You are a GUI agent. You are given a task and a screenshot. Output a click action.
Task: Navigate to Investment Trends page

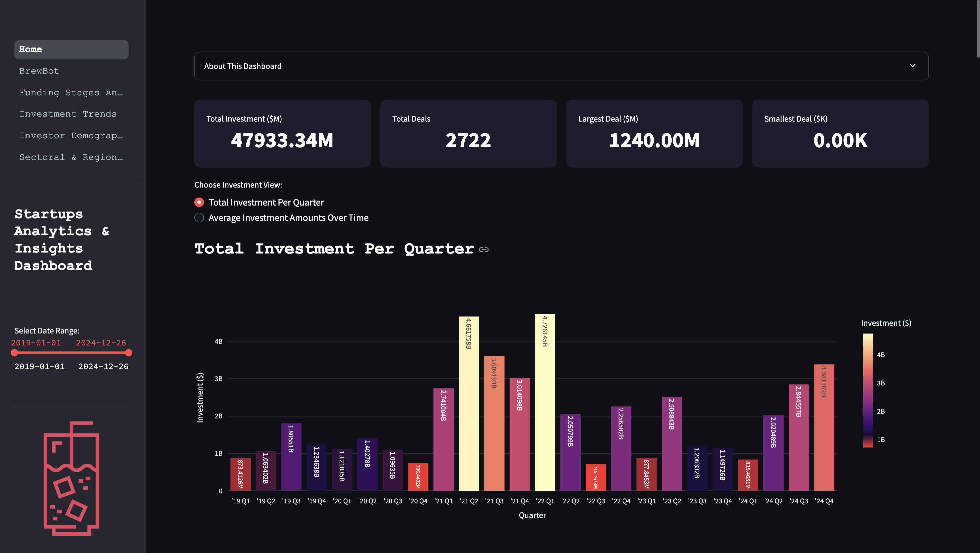(x=68, y=114)
